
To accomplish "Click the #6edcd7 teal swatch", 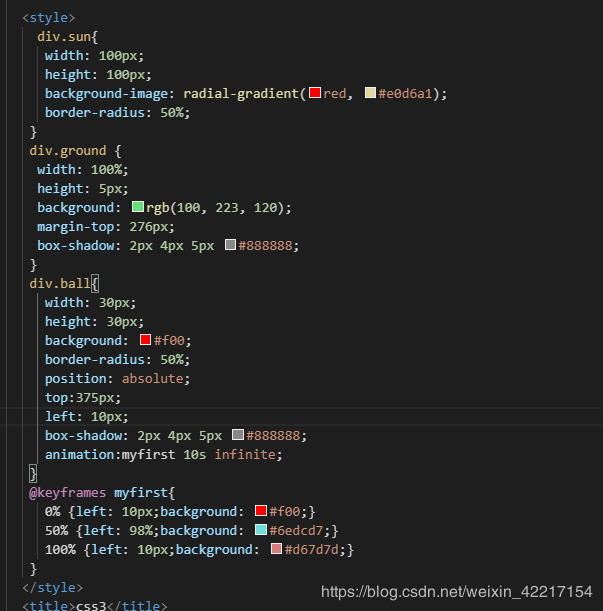I will (x=261, y=530).
